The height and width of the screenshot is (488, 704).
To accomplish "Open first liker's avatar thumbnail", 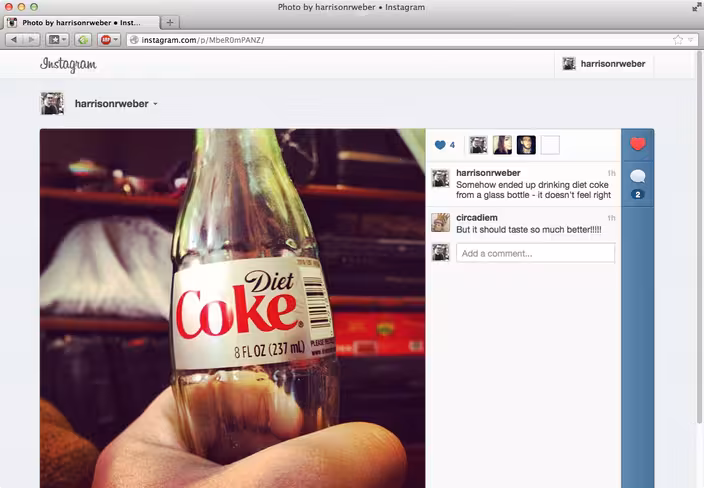I will point(479,145).
